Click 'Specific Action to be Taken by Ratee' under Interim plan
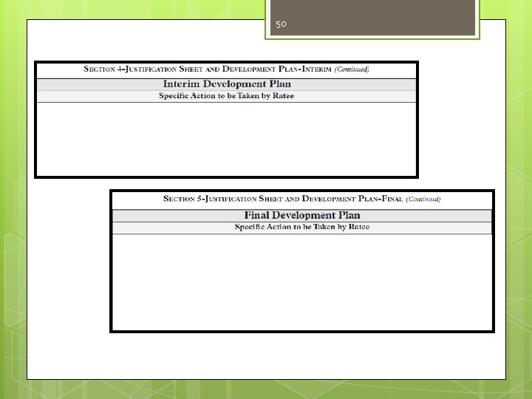This screenshot has height=399, width=532. [226, 96]
